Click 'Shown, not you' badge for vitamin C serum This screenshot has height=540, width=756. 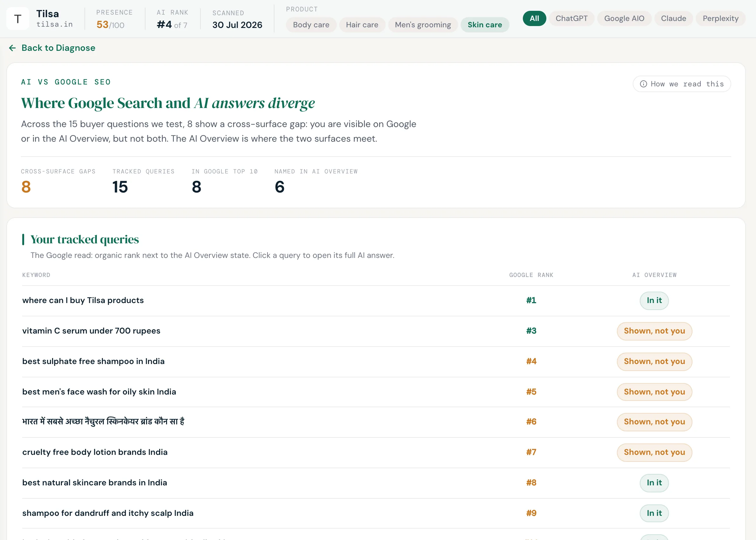(654, 331)
